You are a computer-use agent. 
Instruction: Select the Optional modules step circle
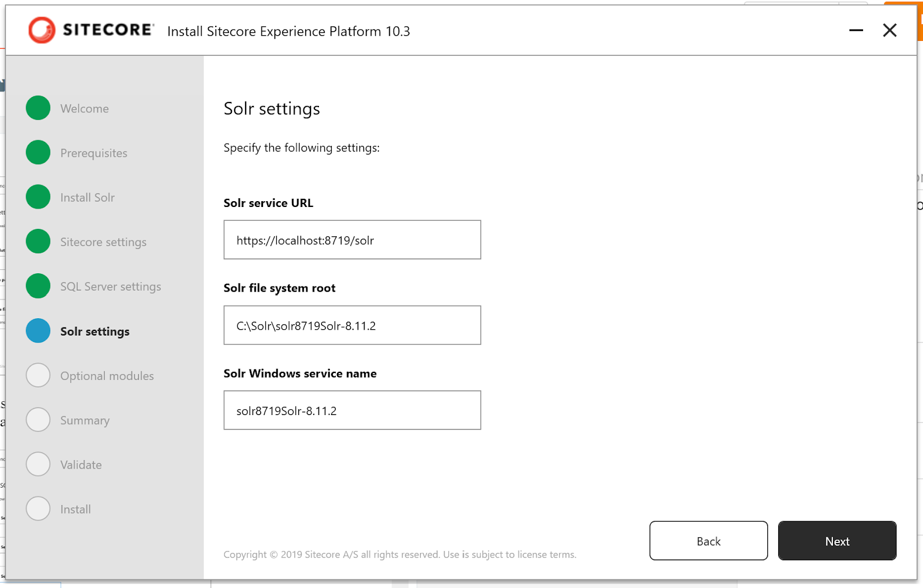(38, 375)
